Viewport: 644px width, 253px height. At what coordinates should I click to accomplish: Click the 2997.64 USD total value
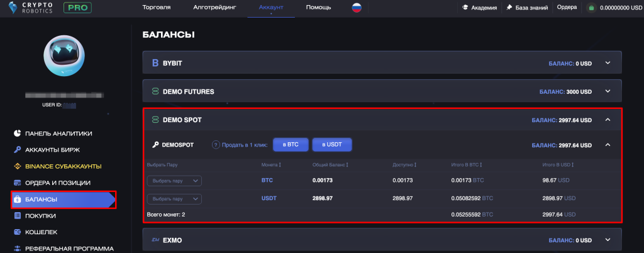point(559,215)
